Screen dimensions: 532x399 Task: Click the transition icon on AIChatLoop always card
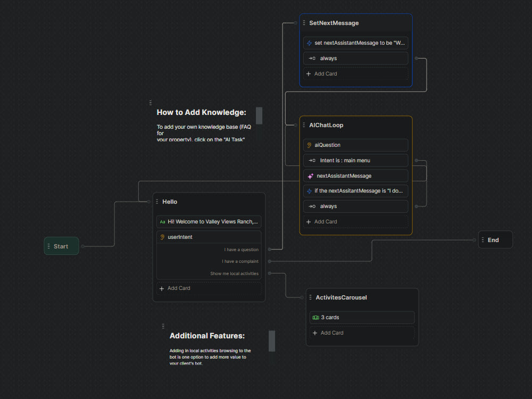[312, 206]
